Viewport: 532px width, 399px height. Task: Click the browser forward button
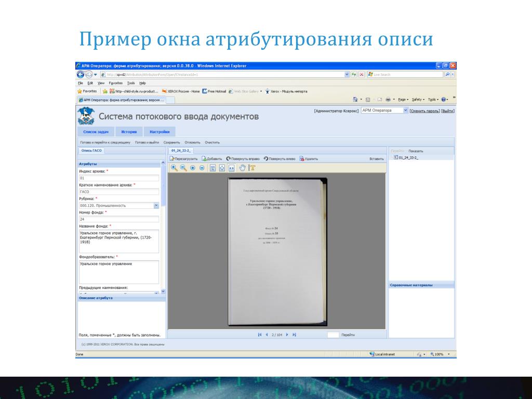pyautogui.click(x=88, y=74)
